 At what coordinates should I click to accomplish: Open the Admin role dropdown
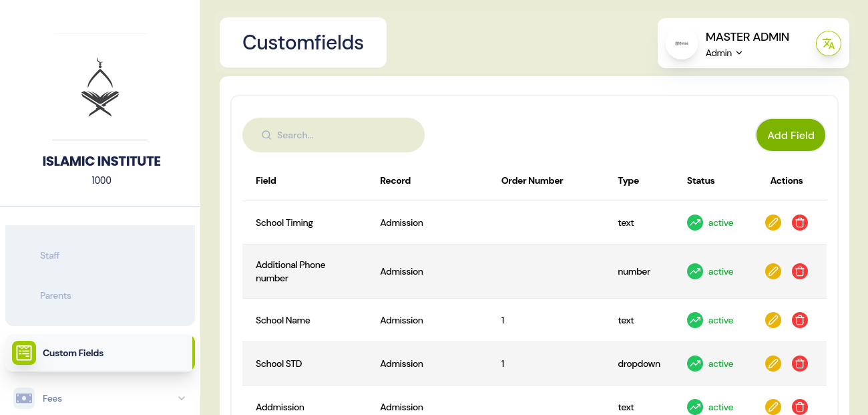coord(724,53)
